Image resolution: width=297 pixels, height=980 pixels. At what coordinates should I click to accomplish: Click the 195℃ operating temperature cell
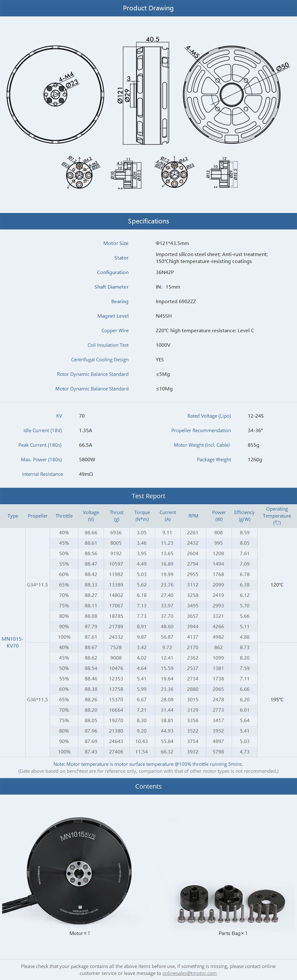(277, 700)
